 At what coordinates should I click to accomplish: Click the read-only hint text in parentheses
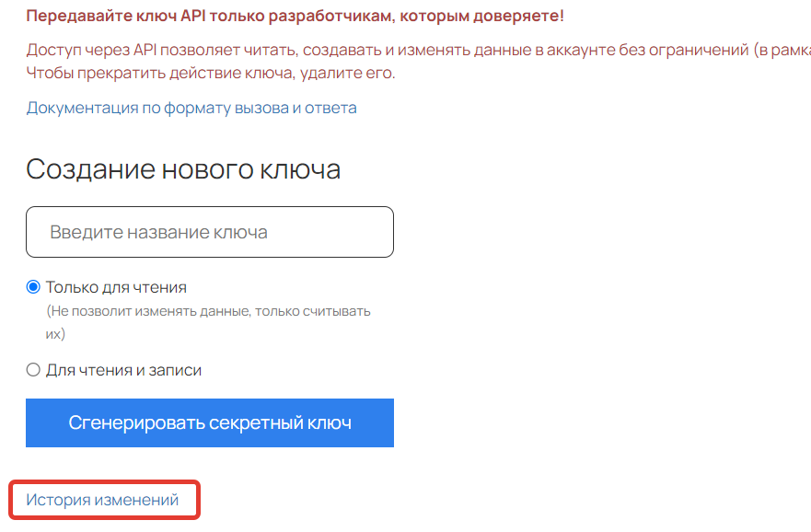(208, 323)
